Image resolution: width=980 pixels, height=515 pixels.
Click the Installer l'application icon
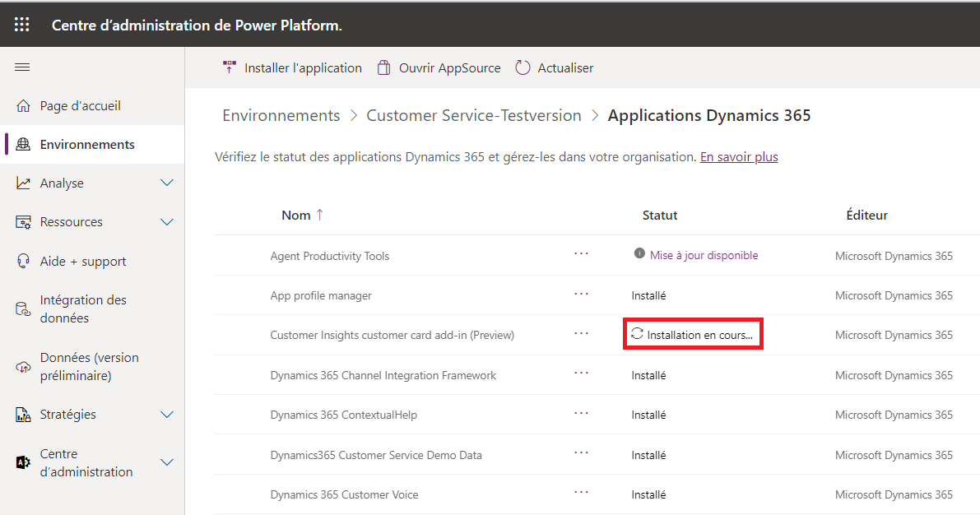tap(230, 67)
